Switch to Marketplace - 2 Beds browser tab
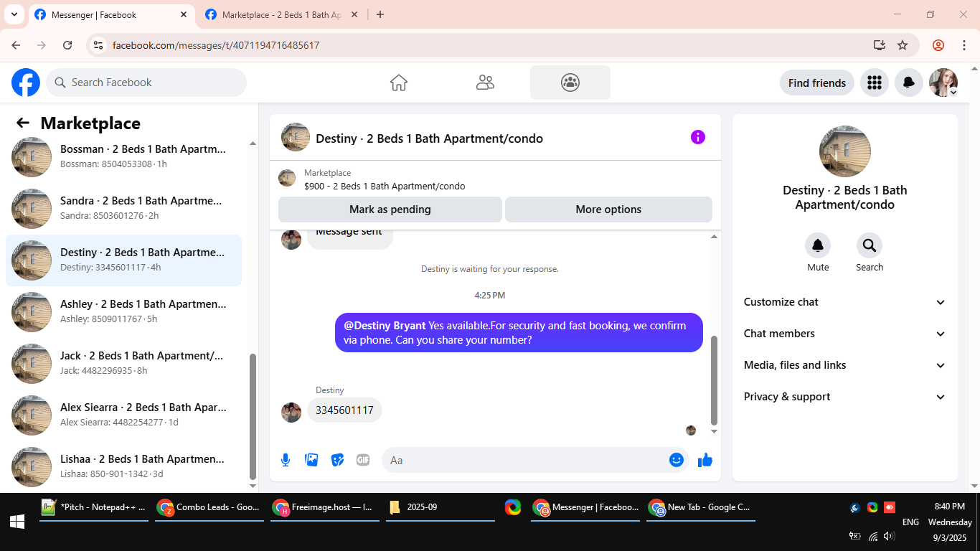 tap(281, 14)
